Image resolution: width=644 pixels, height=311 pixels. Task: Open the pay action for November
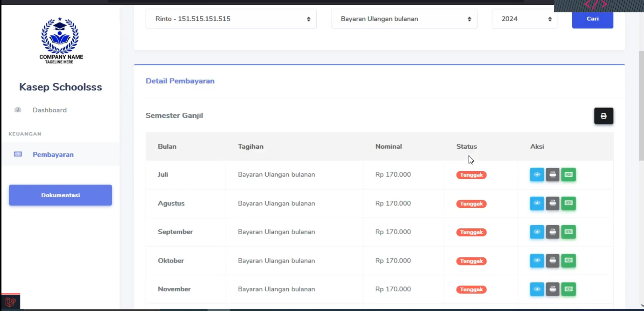pyautogui.click(x=568, y=289)
